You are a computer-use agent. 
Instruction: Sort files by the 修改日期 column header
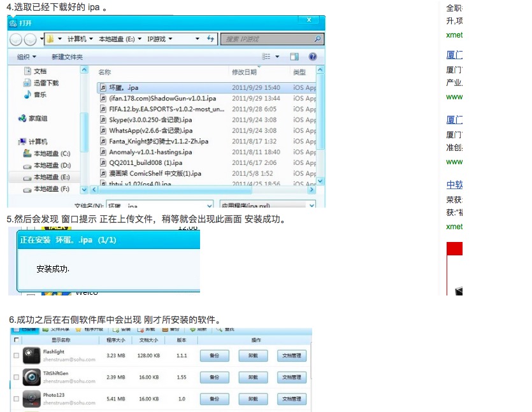point(244,72)
